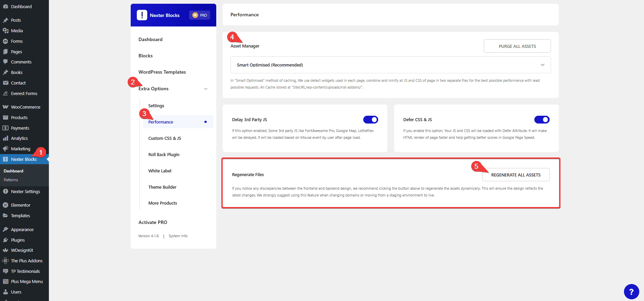Click the Everest Forms icon

click(5, 94)
